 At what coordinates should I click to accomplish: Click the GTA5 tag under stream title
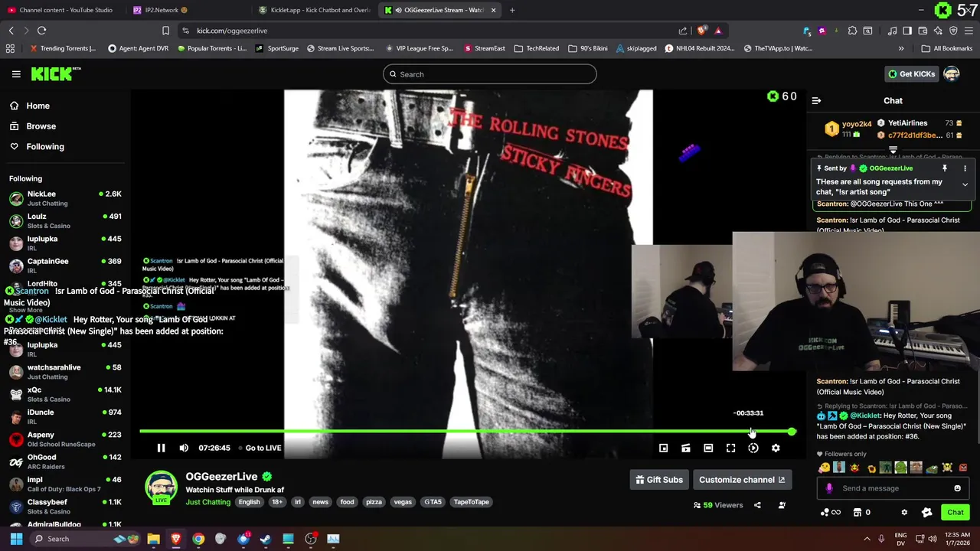433,502
